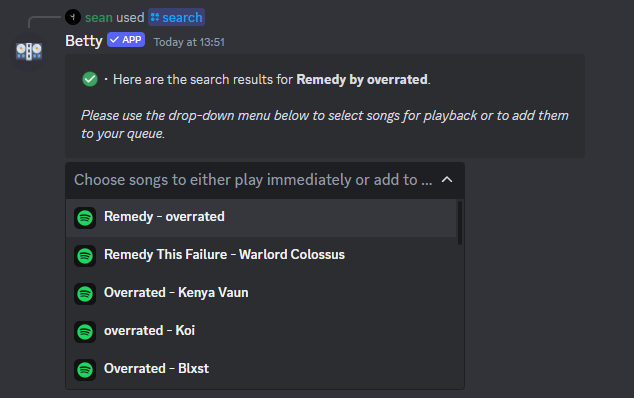The height and width of the screenshot is (398, 634).
Task: Click the Choose songs dropdown placeholder
Action: click(253, 180)
